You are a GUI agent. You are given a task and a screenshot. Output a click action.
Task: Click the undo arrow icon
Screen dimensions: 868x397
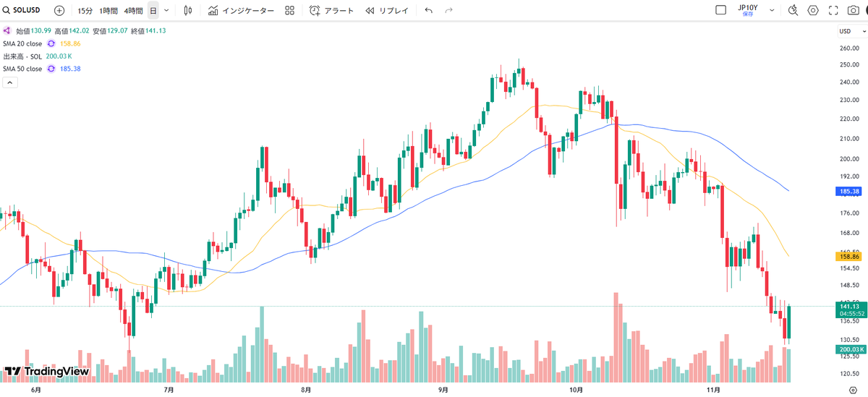[429, 11]
